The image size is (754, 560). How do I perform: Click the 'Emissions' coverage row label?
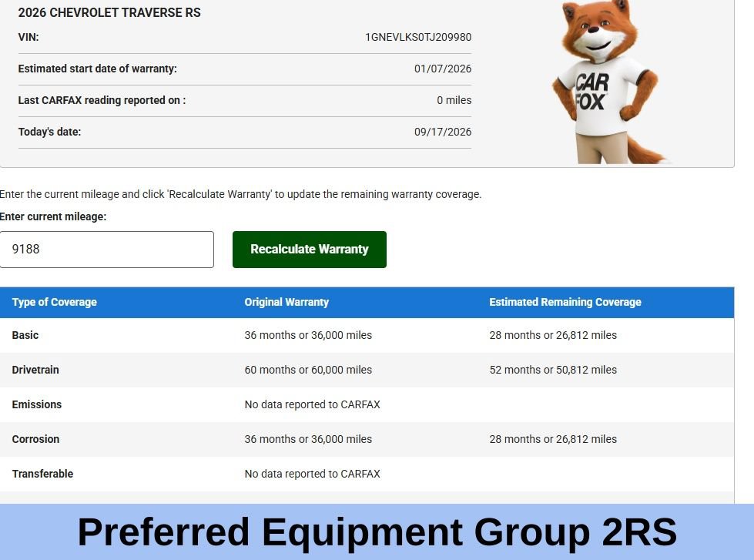tap(36, 404)
